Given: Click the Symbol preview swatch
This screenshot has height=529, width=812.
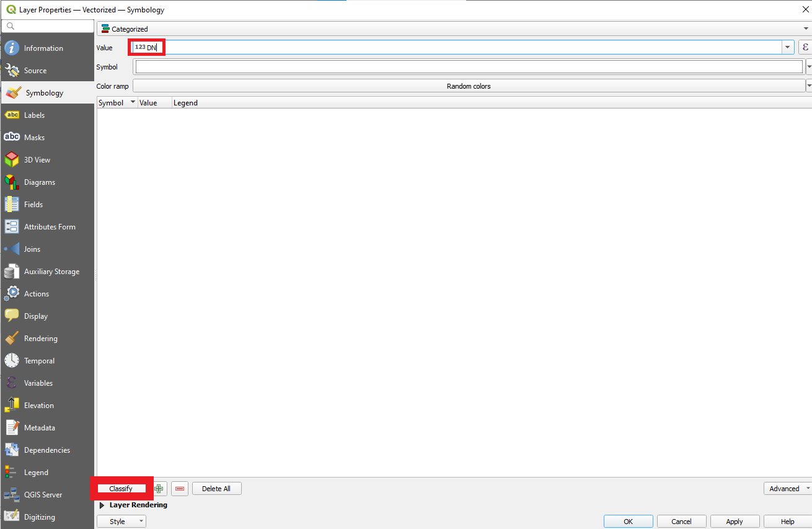Looking at the screenshot, I should click(469, 67).
